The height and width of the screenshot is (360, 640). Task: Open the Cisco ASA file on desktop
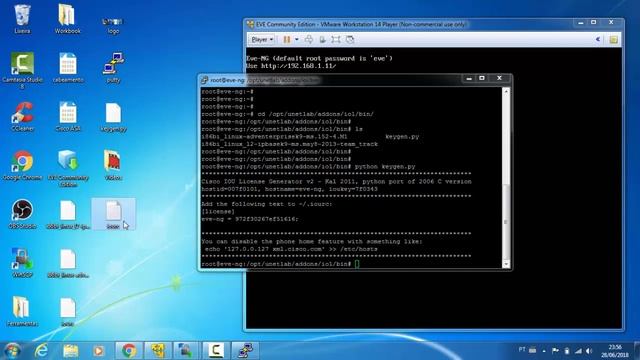tap(68, 117)
